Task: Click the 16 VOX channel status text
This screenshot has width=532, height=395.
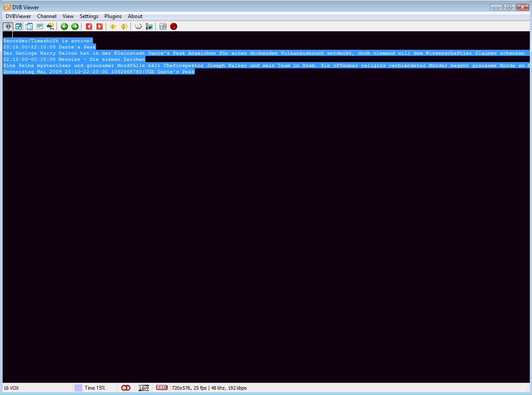Action: coord(11,388)
